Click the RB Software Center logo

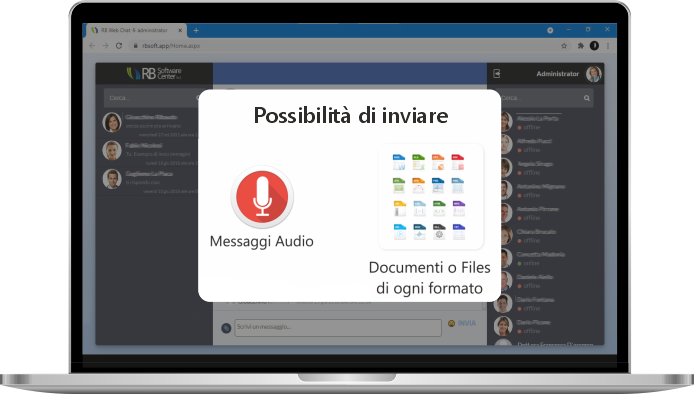tap(154, 73)
